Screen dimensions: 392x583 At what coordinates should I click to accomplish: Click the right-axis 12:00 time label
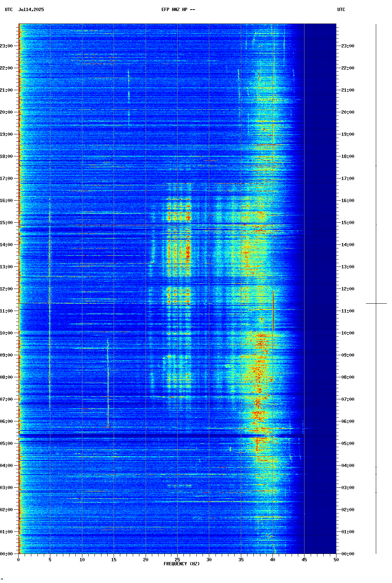click(348, 289)
